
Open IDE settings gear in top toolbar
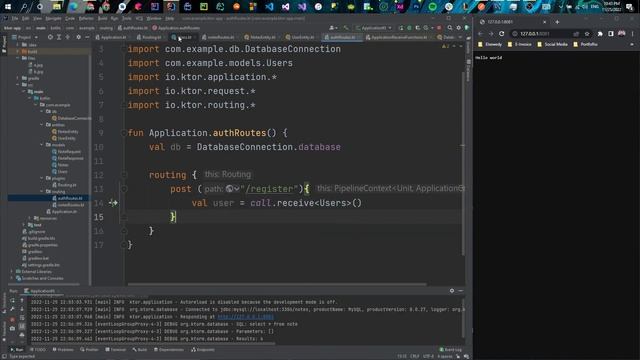click(458, 28)
